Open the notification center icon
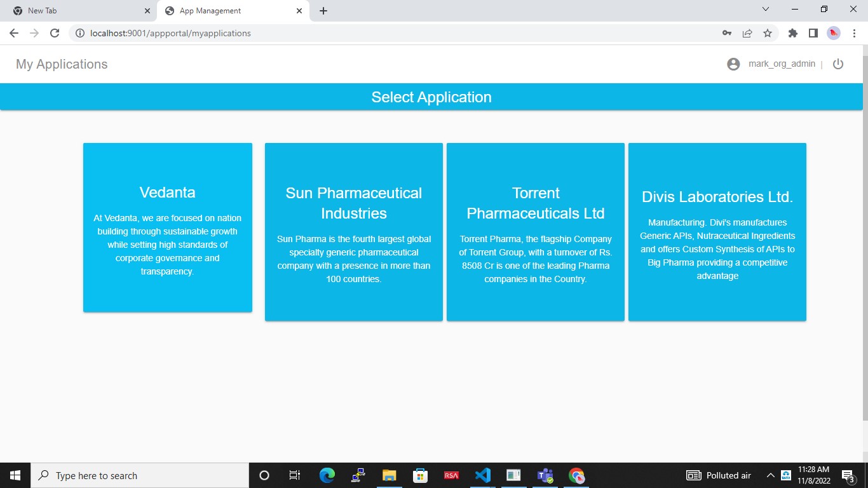Viewport: 868px width, 488px height. (848, 475)
